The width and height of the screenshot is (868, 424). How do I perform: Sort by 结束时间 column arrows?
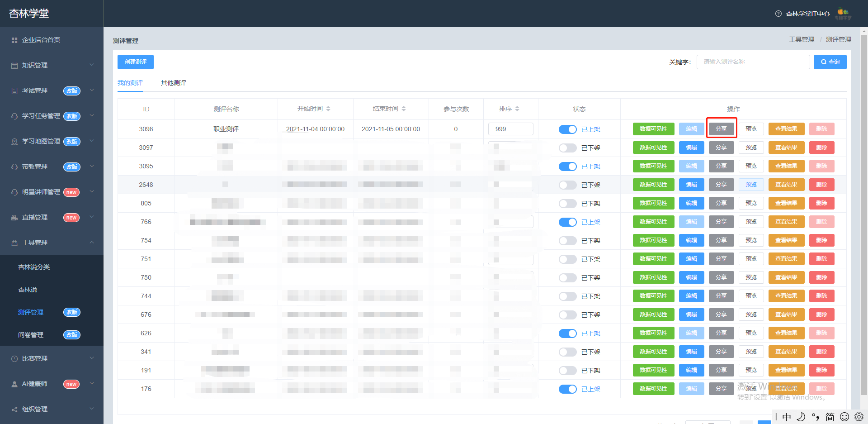404,109
